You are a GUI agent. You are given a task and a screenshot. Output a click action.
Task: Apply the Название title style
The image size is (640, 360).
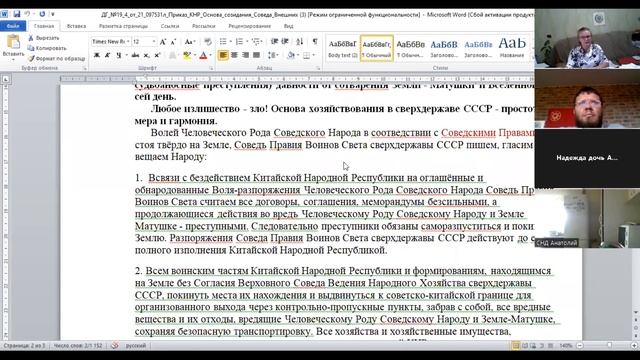click(x=512, y=48)
